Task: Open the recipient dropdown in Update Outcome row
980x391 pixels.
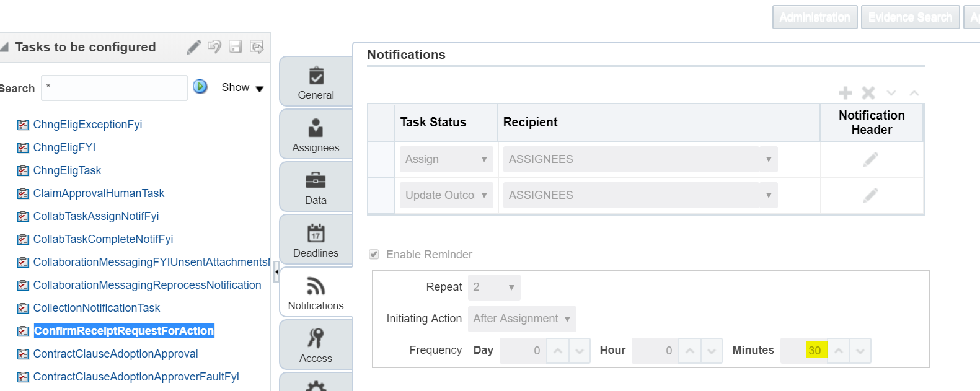Action: pyautogui.click(x=640, y=195)
